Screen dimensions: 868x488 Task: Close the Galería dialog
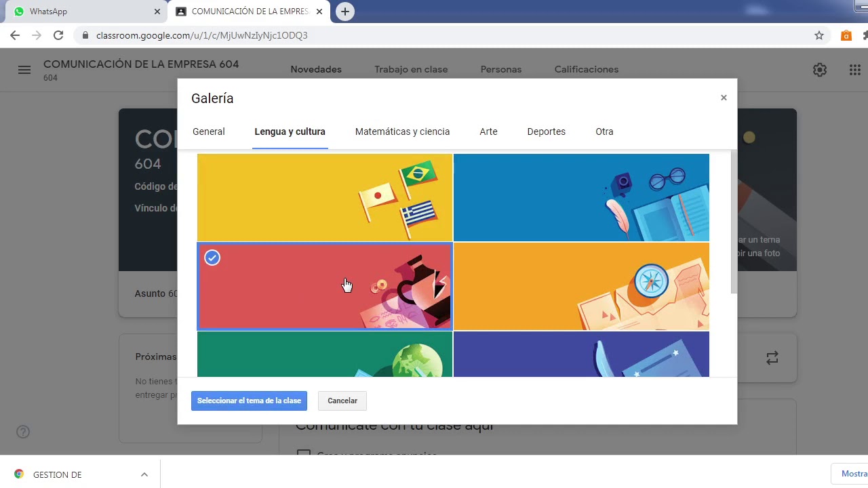[x=724, y=98]
